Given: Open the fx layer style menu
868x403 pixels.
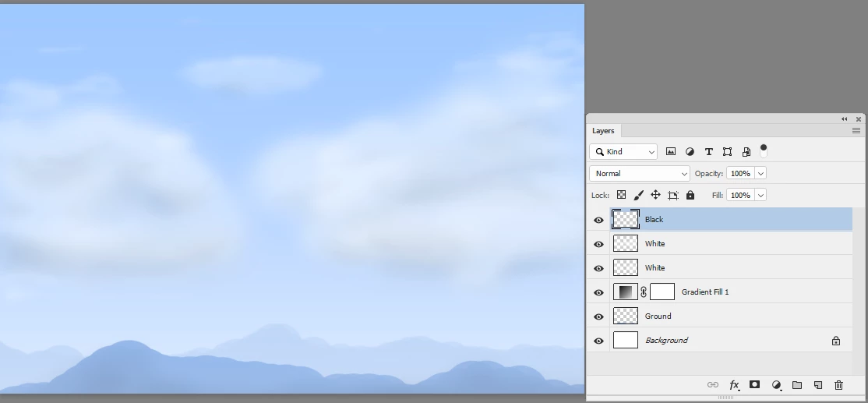Looking at the screenshot, I should tap(735, 385).
